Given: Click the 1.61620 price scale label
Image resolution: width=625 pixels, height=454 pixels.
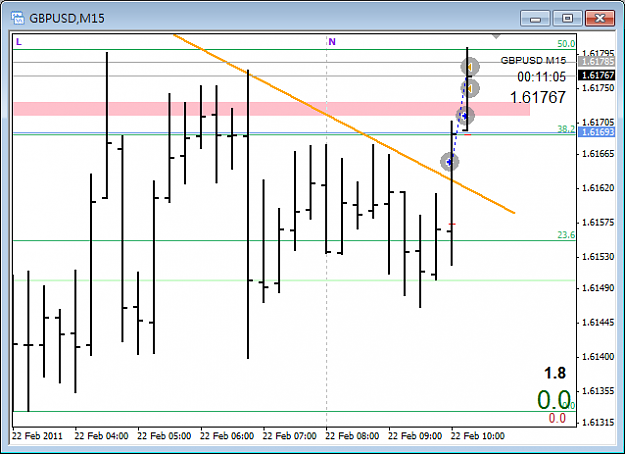Looking at the screenshot, I should pyautogui.click(x=598, y=188).
